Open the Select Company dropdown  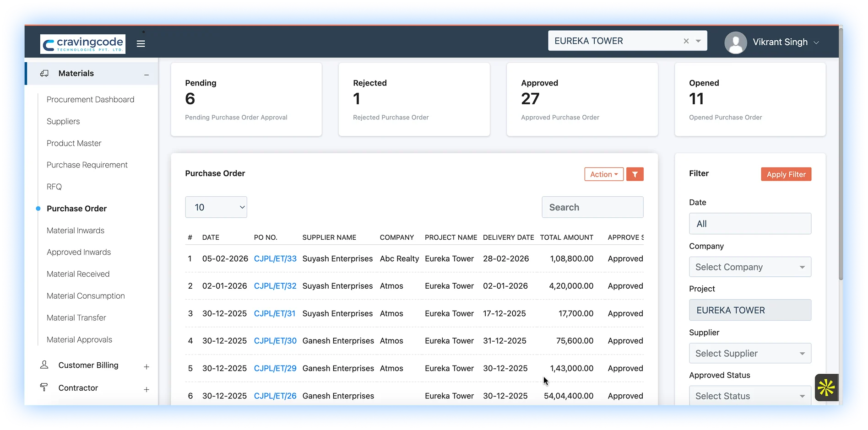(x=750, y=267)
